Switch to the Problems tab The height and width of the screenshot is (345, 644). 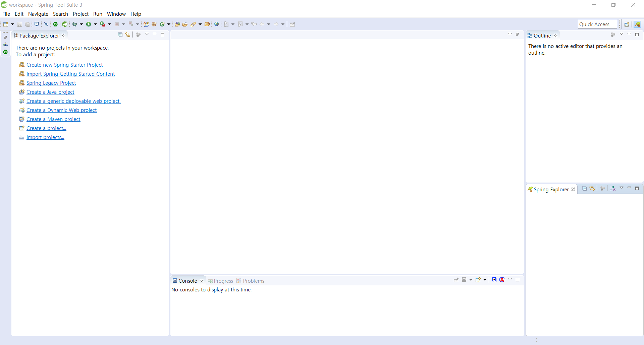250,281
